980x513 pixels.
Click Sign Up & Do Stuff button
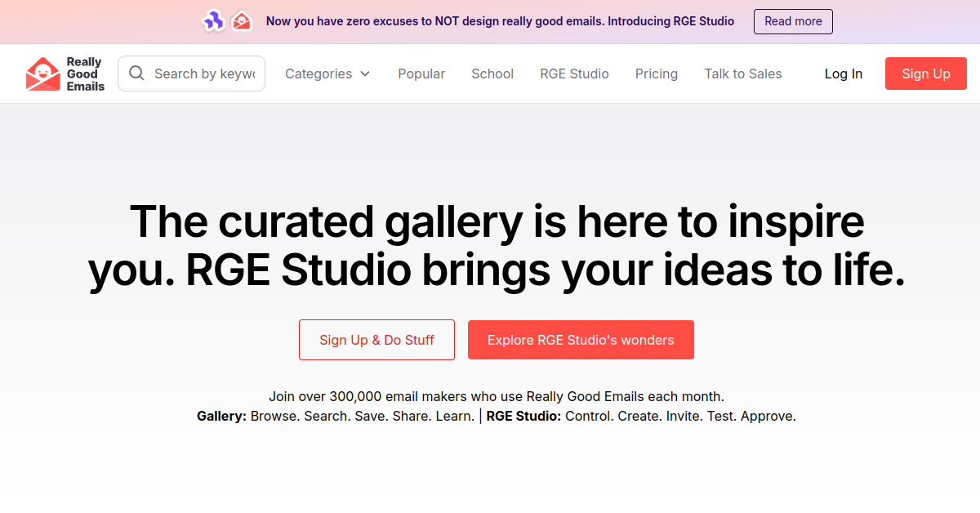[376, 340]
